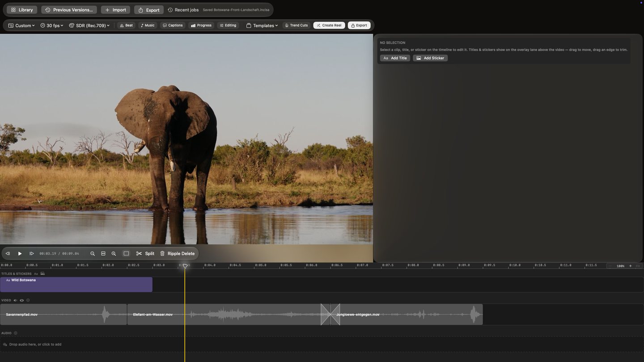Mute the Video track speaker icon

pyautogui.click(x=15, y=300)
